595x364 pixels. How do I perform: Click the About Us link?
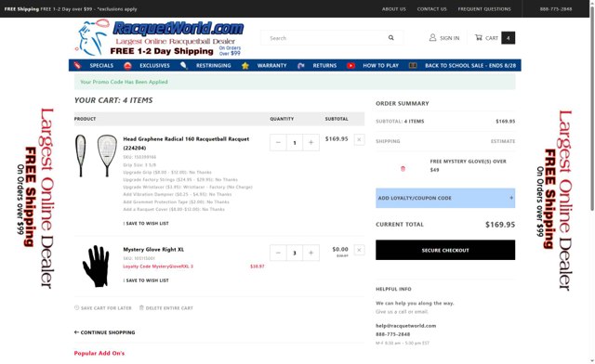coord(393,8)
